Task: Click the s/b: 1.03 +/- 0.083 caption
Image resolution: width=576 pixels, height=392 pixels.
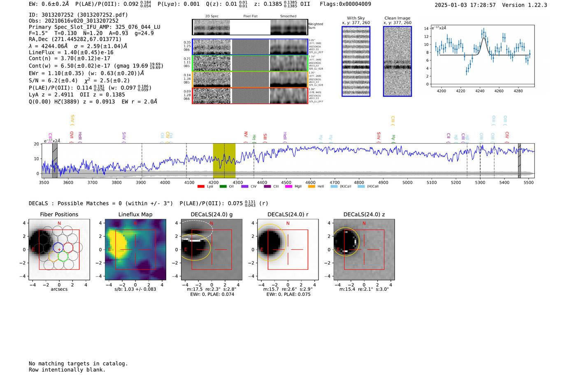Action: 135,289
